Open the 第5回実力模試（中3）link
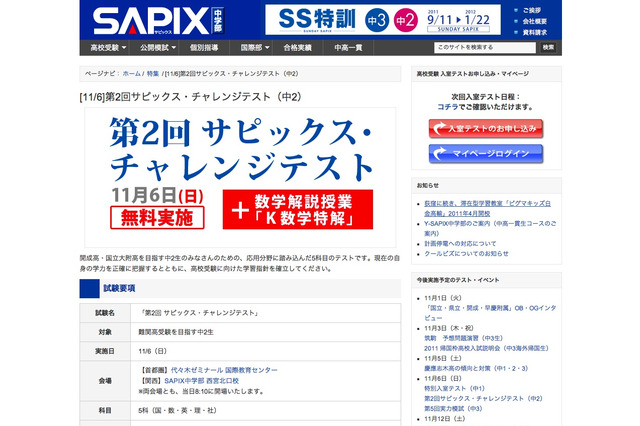The width and height of the screenshot is (640, 426). click(x=453, y=408)
